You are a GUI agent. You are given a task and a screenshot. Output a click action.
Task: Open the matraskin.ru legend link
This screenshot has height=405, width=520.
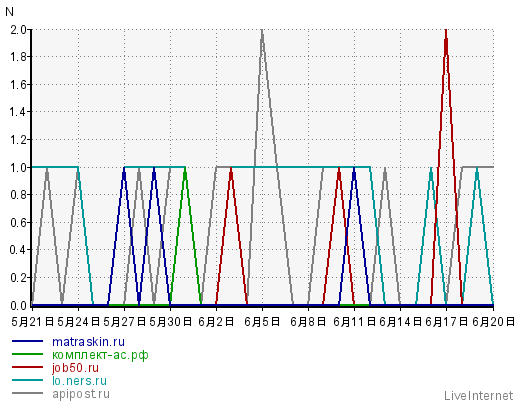pos(88,342)
